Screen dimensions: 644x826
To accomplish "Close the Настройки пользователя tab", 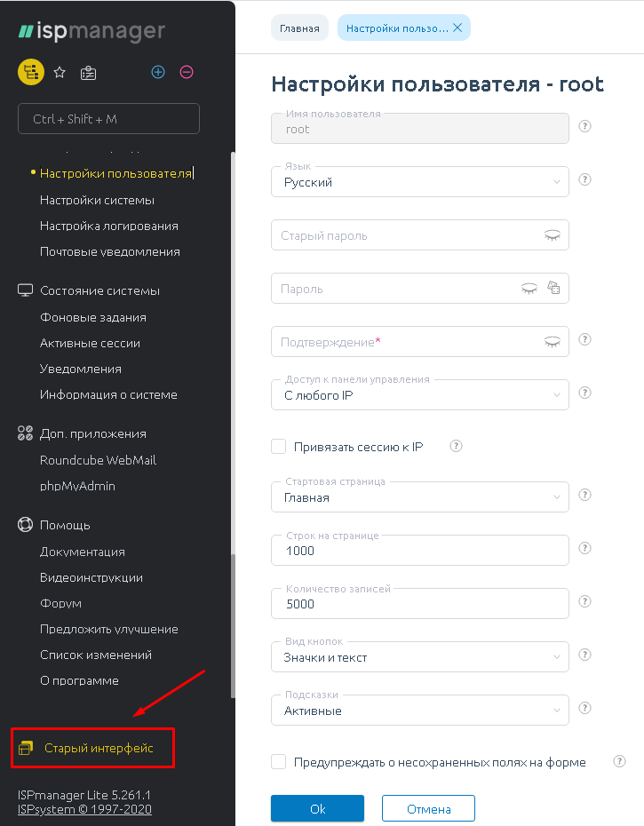I will pyautogui.click(x=457, y=28).
